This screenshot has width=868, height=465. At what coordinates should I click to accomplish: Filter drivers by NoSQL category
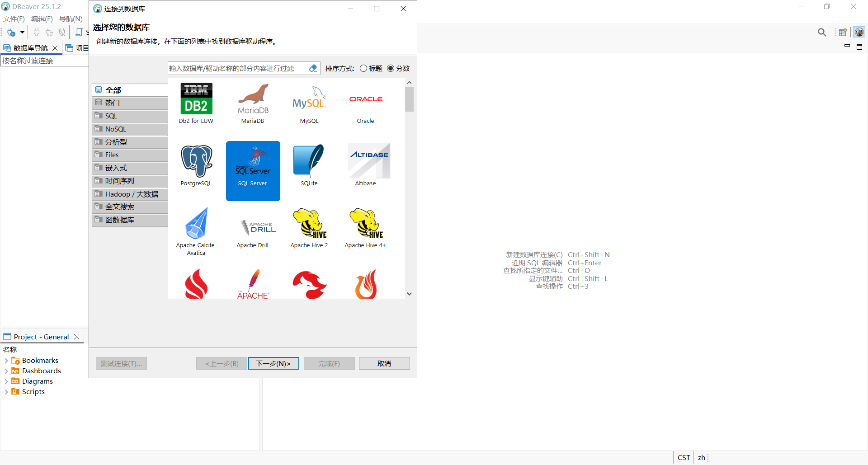point(130,129)
